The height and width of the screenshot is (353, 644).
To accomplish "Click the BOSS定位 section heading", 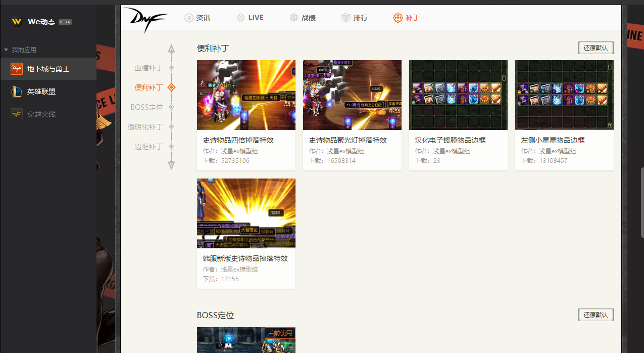I will (x=216, y=315).
